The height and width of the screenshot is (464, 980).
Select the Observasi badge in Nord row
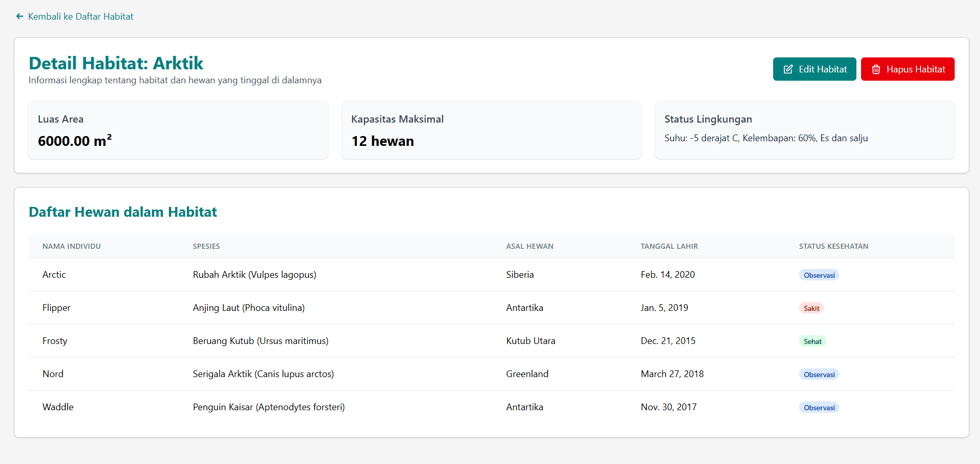819,375
